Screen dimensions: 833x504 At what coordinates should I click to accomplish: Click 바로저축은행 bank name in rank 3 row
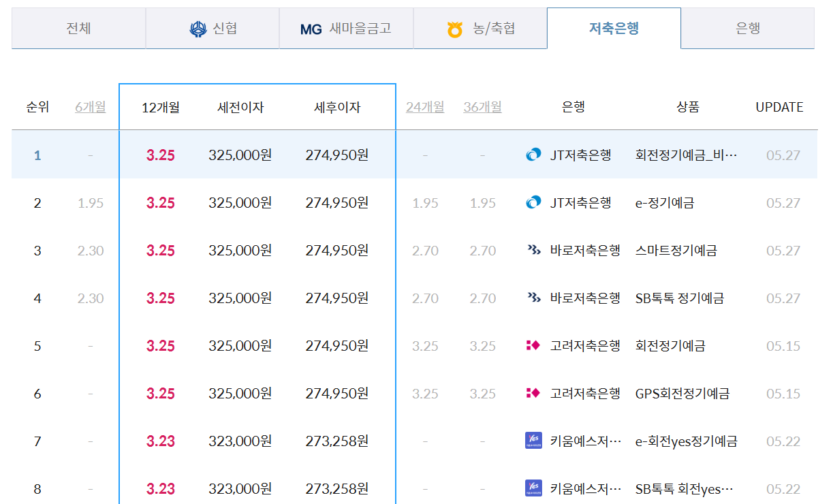[585, 251]
